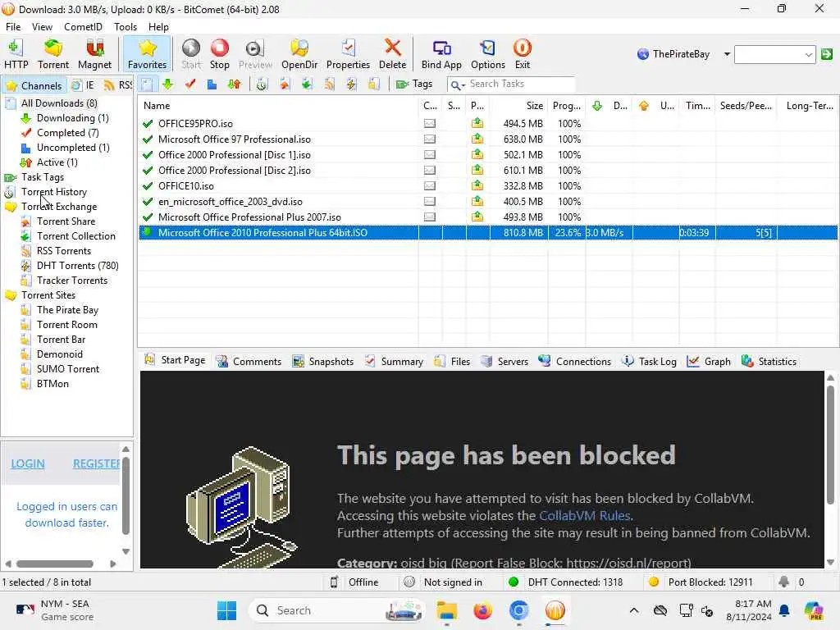Filter by downloading tasks green arrow icon
The height and width of the screenshot is (630, 840).
(x=168, y=84)
